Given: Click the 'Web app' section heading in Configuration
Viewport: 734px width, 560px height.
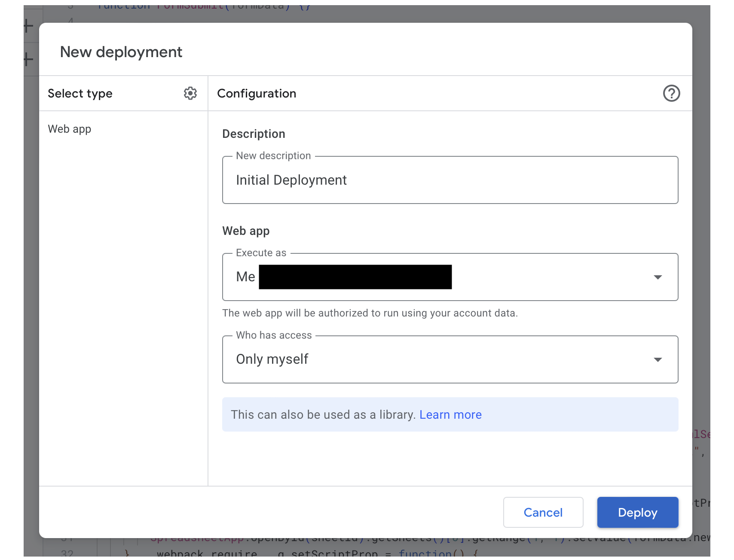Looking at the screenshot, I should click(x=246, y=231).
